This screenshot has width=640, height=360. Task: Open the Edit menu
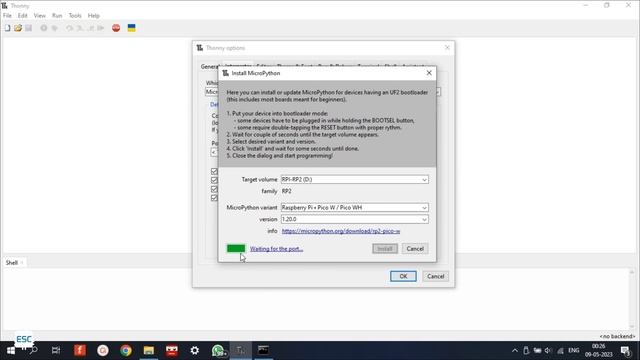22,16
